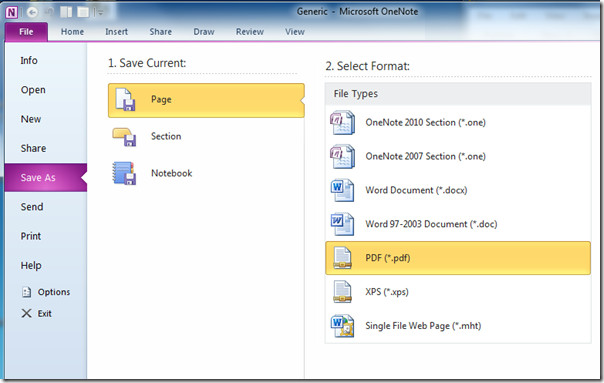Select Share in the backstage sidebar

tap(33, 148)
